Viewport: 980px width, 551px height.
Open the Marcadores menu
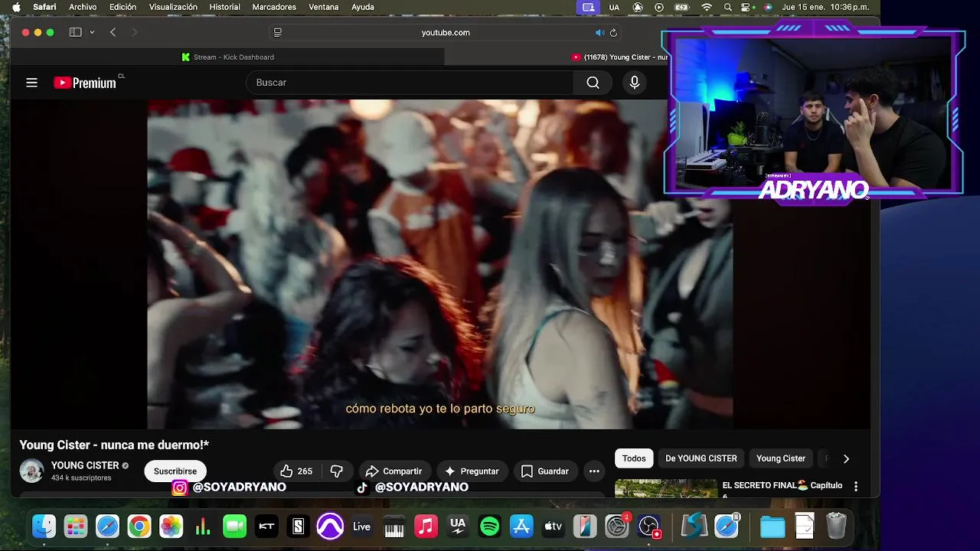pos(274,7)
